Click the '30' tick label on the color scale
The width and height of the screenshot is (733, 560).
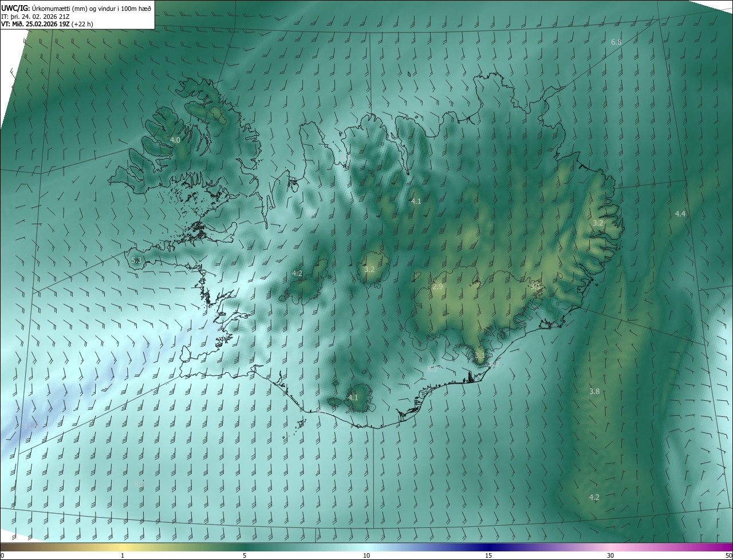[610, 555]
